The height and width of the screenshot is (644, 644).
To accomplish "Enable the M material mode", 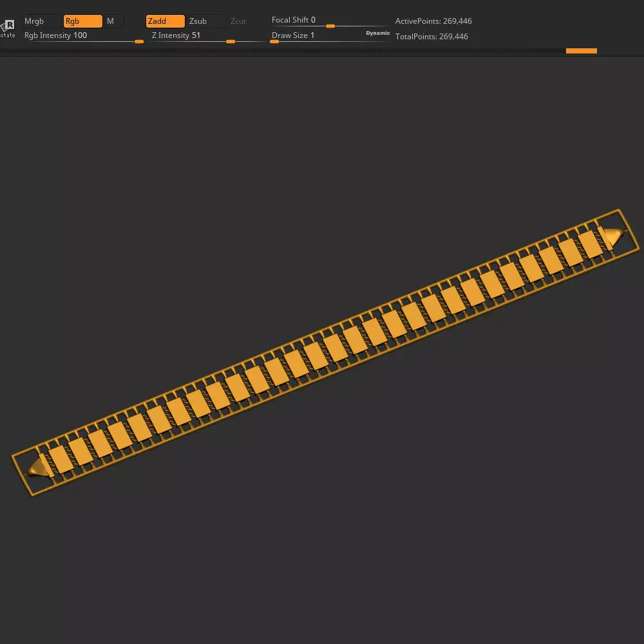I will coord(113,21).
